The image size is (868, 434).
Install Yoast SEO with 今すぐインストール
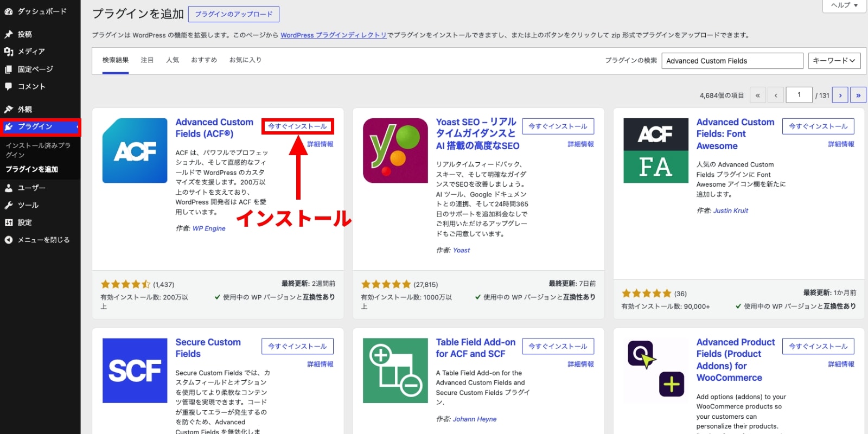pos(558,126)
